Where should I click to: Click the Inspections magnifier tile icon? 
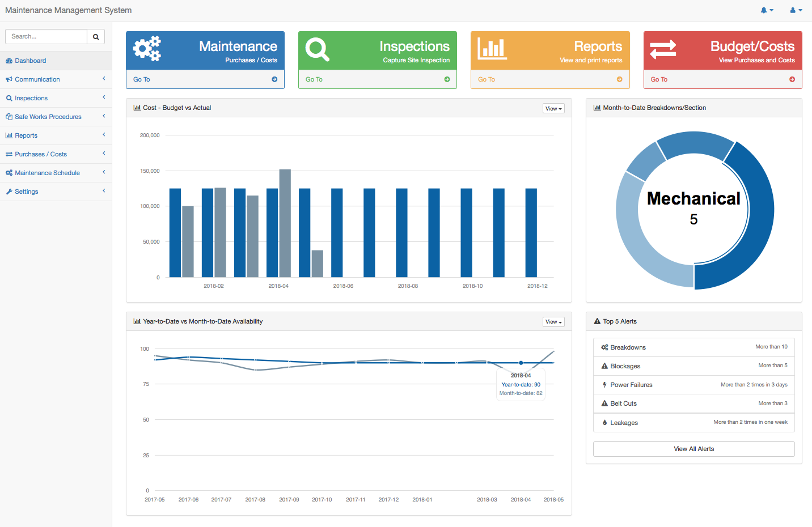click(317, 49)
